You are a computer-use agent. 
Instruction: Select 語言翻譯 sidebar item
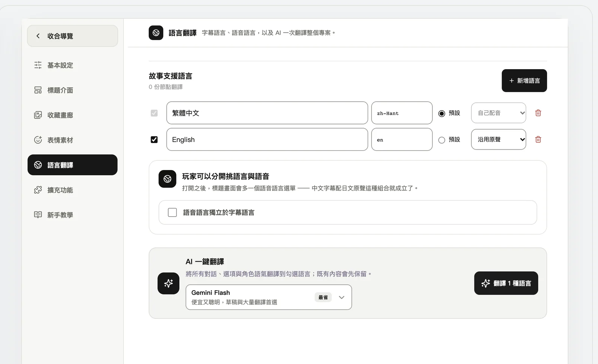point(73,165)
